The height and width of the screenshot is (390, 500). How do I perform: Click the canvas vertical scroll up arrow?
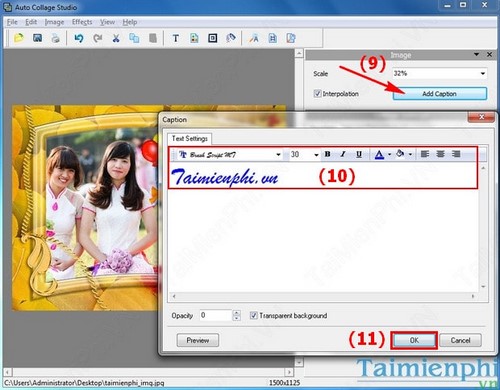pyautogui.click(x=299, y=53)
